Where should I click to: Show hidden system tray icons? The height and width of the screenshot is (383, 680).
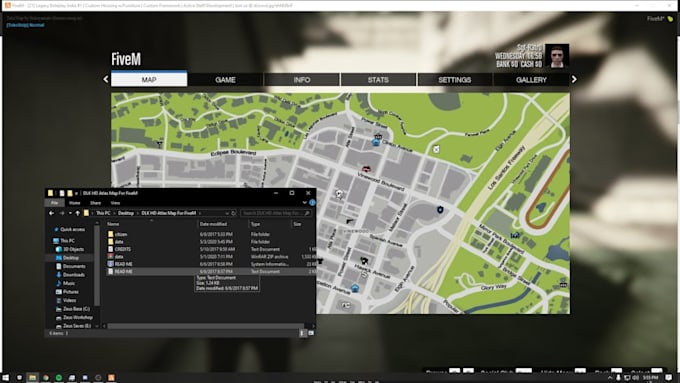tap(610, 378)
